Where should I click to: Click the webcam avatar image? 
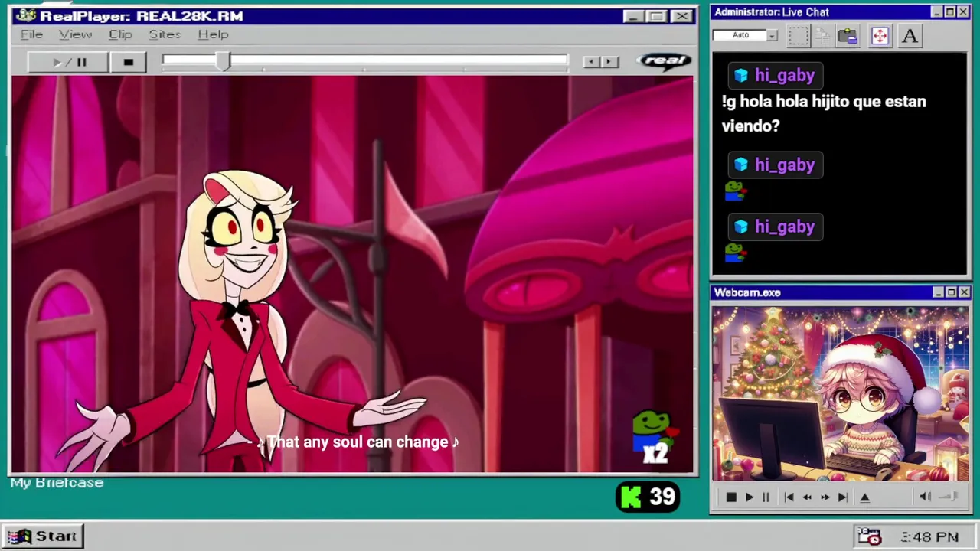pos(840,393)
